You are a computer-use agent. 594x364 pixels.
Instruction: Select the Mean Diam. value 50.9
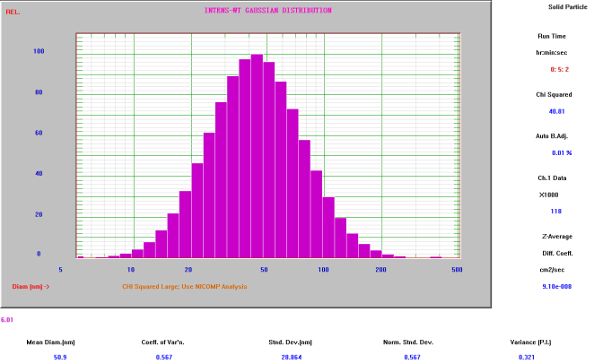tap(61, 356)
